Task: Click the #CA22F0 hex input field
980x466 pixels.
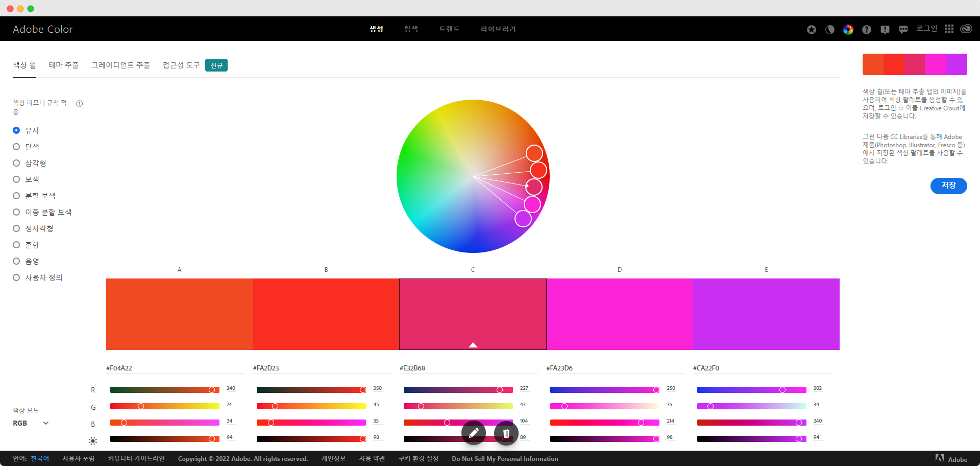Action: pos(762,368)
